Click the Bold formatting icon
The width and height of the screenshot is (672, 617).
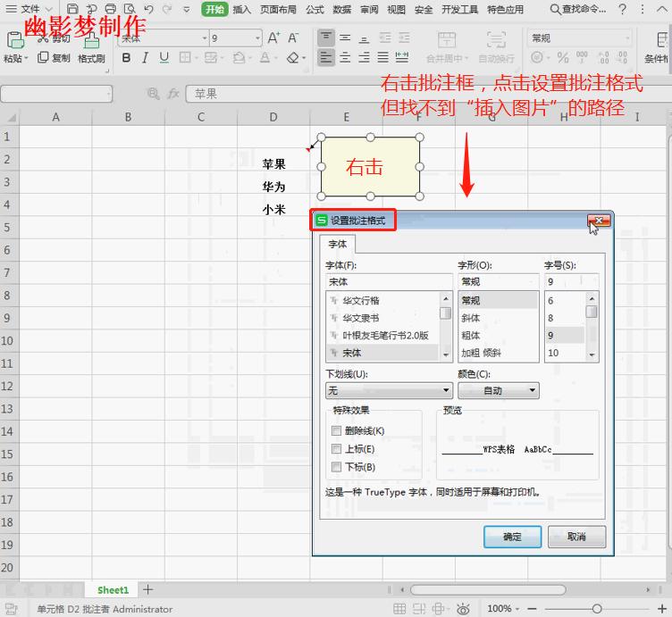coord(126,57)
